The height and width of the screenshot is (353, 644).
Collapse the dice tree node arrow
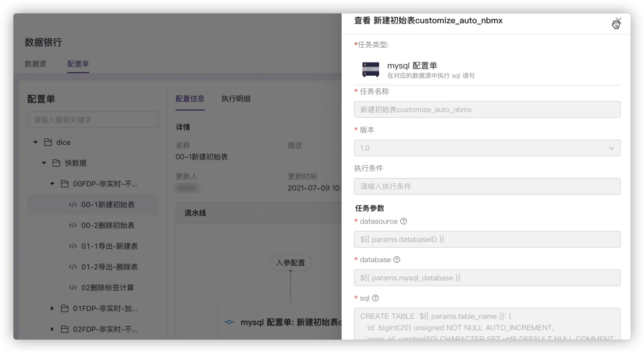pyautogui.click(x=35, y=142)
